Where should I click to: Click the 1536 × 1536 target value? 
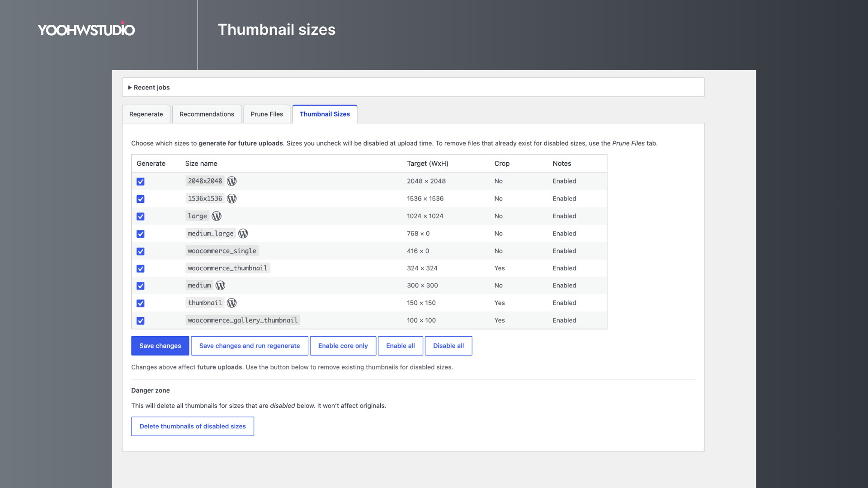point(425,198)
